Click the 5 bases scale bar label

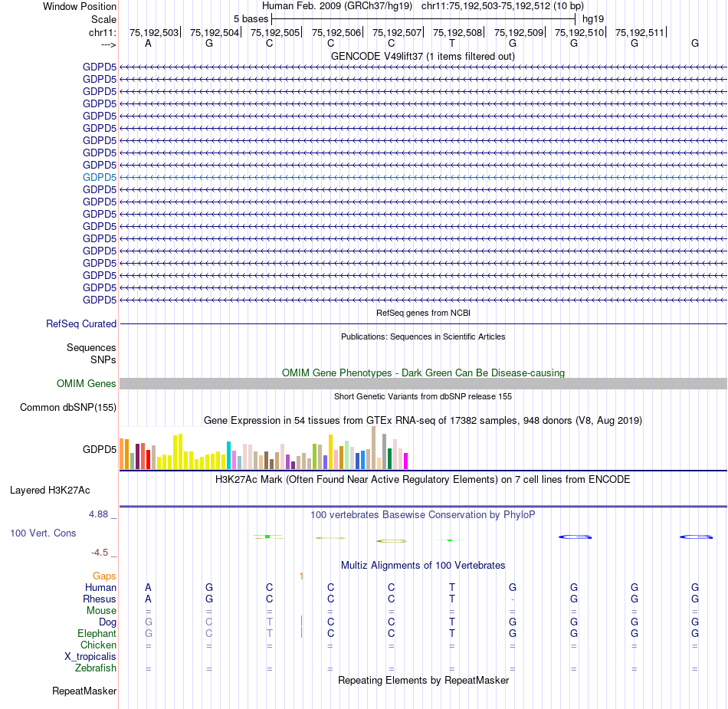[251, 19]
